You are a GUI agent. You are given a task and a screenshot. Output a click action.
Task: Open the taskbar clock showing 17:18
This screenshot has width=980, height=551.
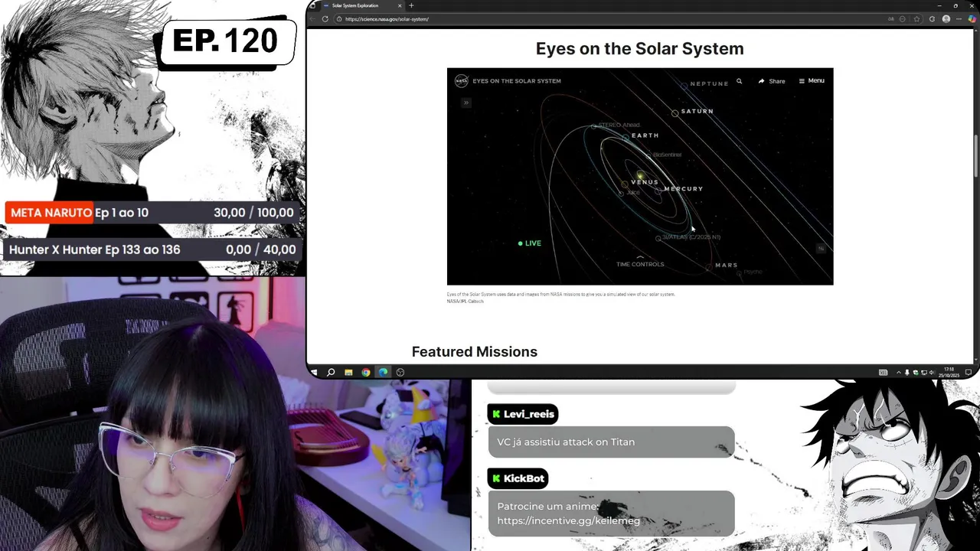[x=950, y=373]
